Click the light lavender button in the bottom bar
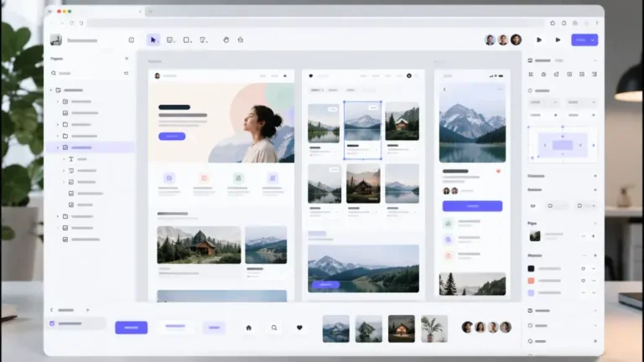The height and width of the screenshot is (362, 644). (x=214, y=328)
